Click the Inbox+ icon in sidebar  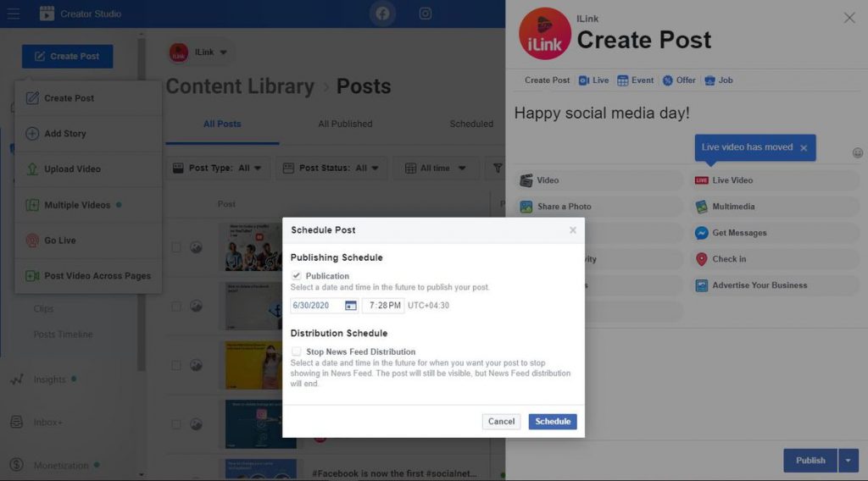click(17, 422)
